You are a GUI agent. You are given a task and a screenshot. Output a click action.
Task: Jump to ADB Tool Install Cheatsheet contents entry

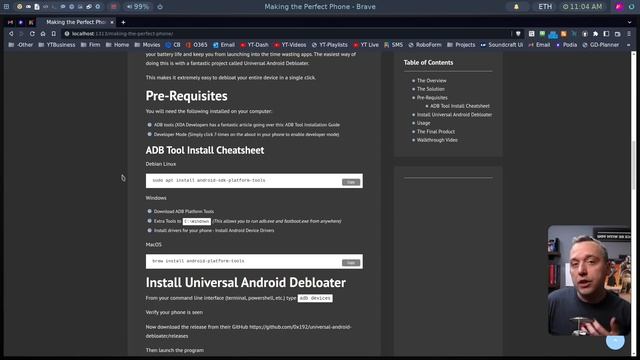click(x=460, y=106)
